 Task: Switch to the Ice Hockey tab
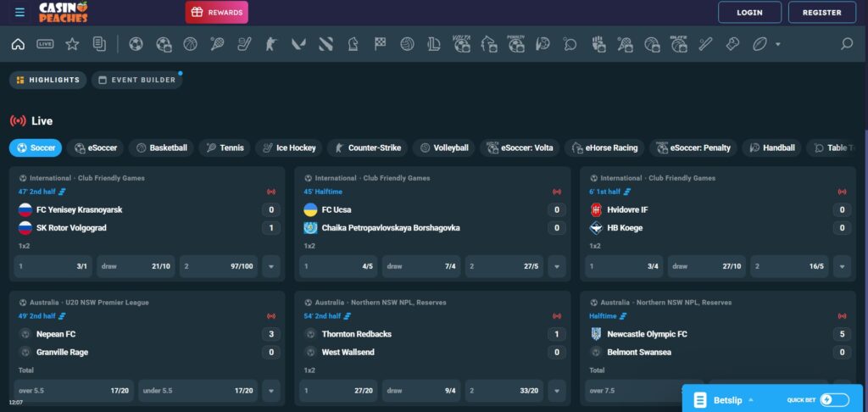(288, 148)
